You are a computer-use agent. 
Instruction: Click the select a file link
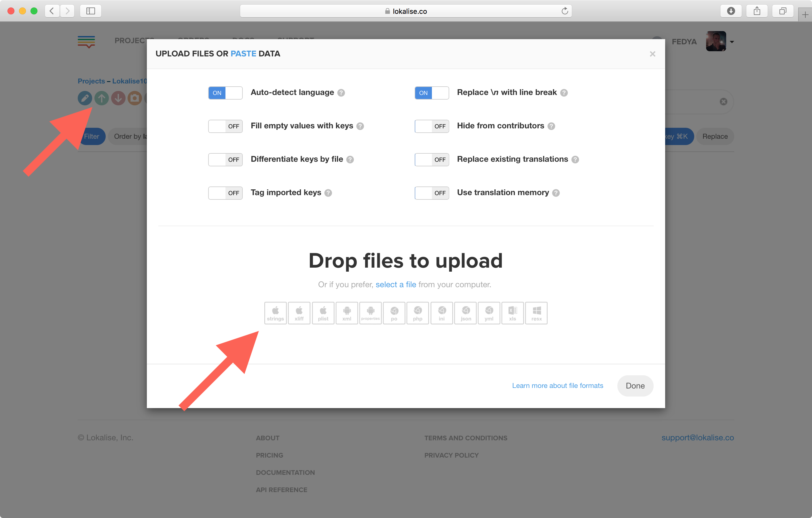point(396,284)
